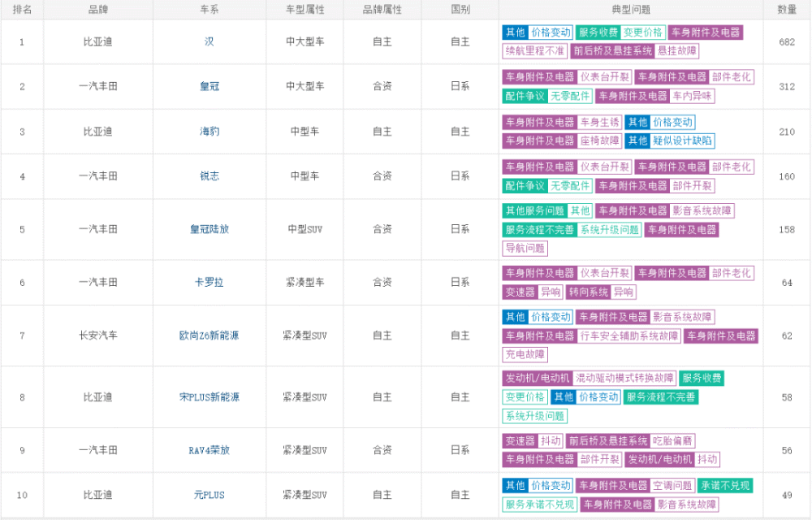Click the 49 count cell
Screen dimensions: 812x520
tap(787, 495)
